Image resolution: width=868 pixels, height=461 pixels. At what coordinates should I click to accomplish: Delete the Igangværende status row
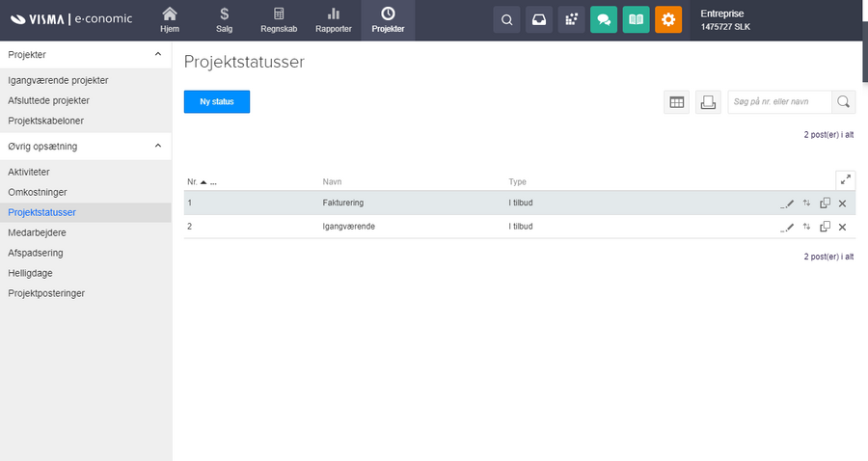point(842,227)
